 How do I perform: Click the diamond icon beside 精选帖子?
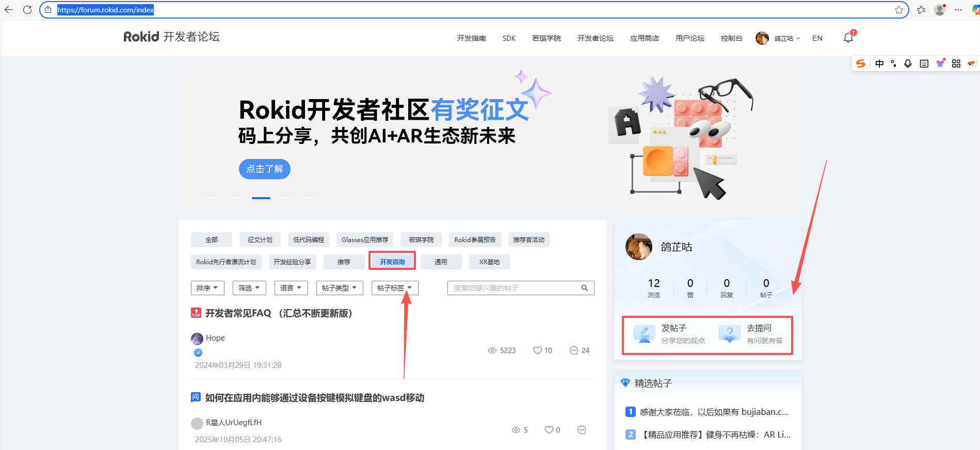(x=625, y=383)
